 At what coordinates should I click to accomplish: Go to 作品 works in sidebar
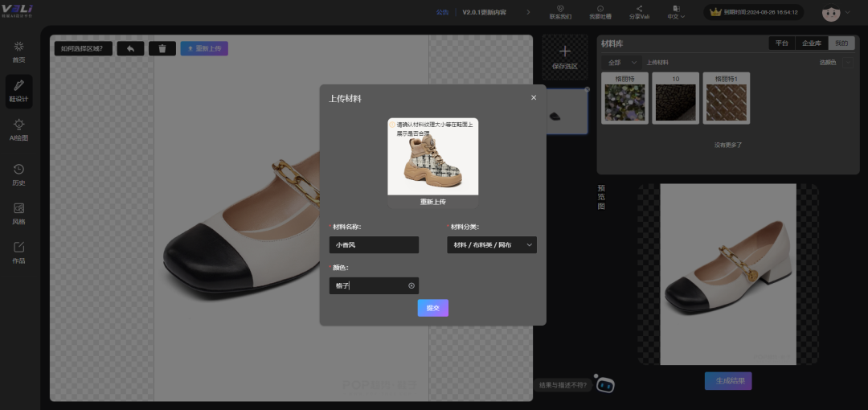point(18,252)
